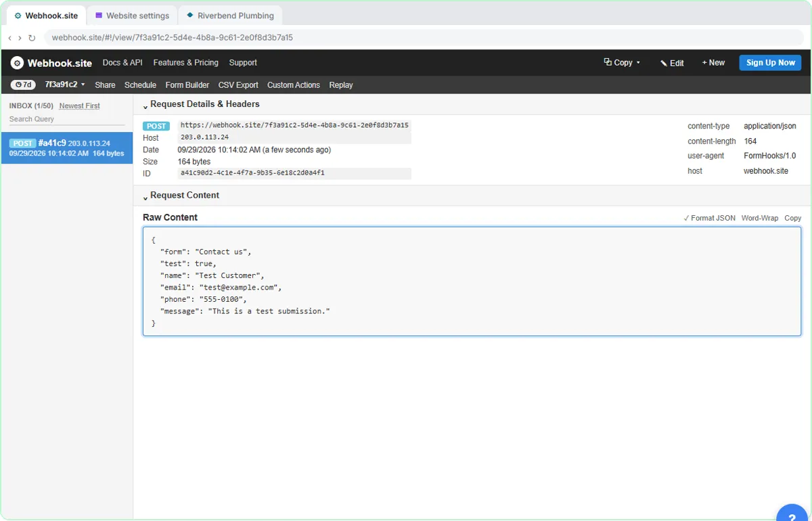The image size is (812, 521).
Task: Click the Raw Content heading
Action: click(x=171, y=217)
